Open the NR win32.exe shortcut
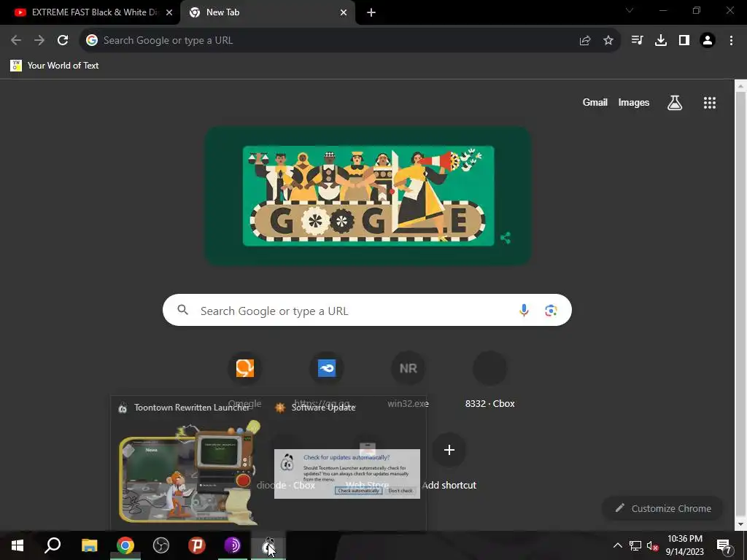The height and width of the screenshot is (560, 747). pyautogui.click(x=409, y=368)
